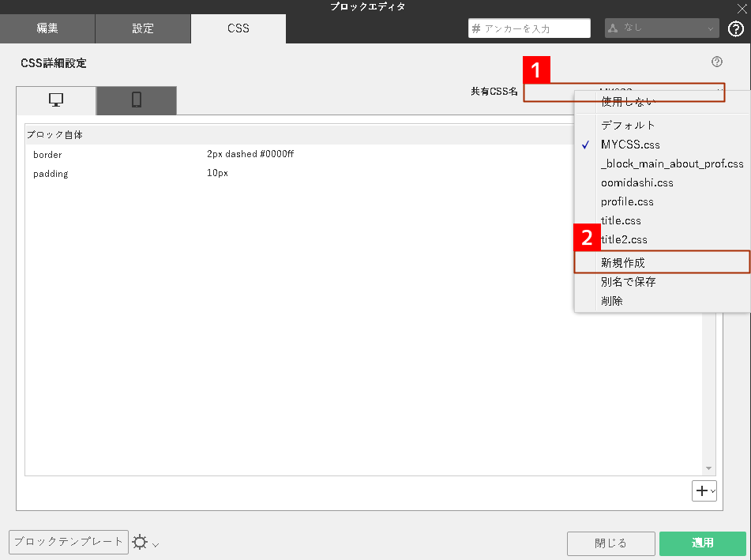The height and width of the screenshot is (560, 751).
Task: Choose 別名で保存 in the menu
Action: (663, 282)
